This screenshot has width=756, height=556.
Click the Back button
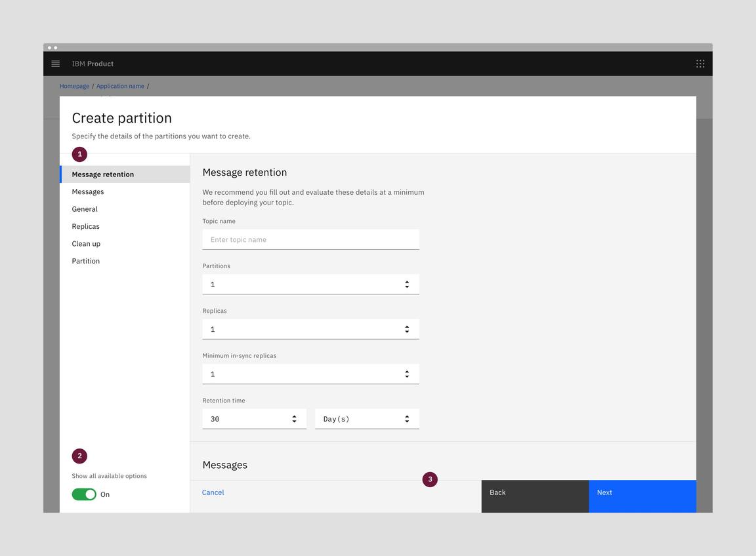click(535, 492)
